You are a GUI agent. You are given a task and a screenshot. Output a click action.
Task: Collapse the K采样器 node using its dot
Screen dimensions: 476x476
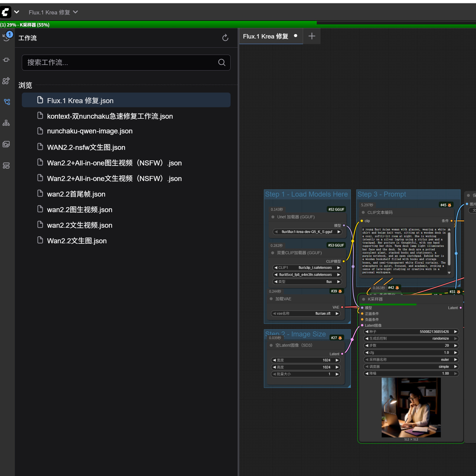pyautogui.click(x=363, y=299)
